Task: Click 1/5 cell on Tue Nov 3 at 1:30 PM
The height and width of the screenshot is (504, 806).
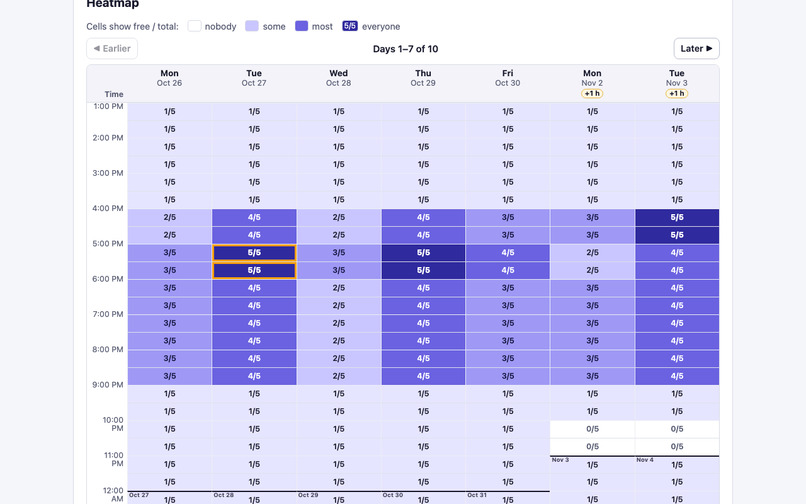Action: [x=677, y=129]
